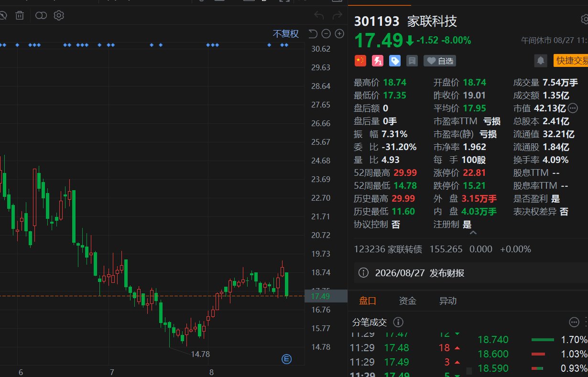
Task: Click 52周最高 value 29.99
Action: (405, 172)
